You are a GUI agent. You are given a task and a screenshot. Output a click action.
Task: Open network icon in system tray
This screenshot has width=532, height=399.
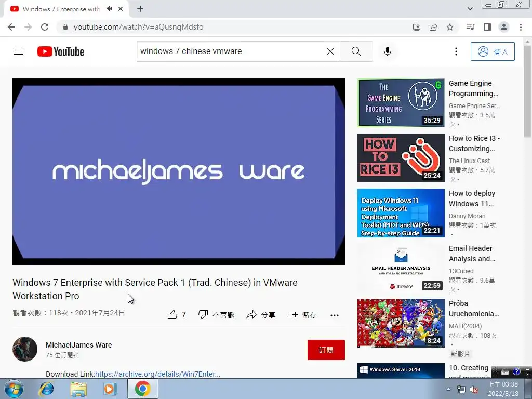tap(461, 389)
